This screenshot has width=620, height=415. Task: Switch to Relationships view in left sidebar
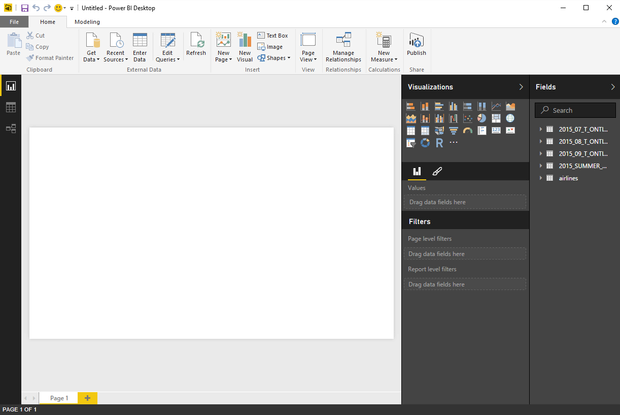(11, 128)
